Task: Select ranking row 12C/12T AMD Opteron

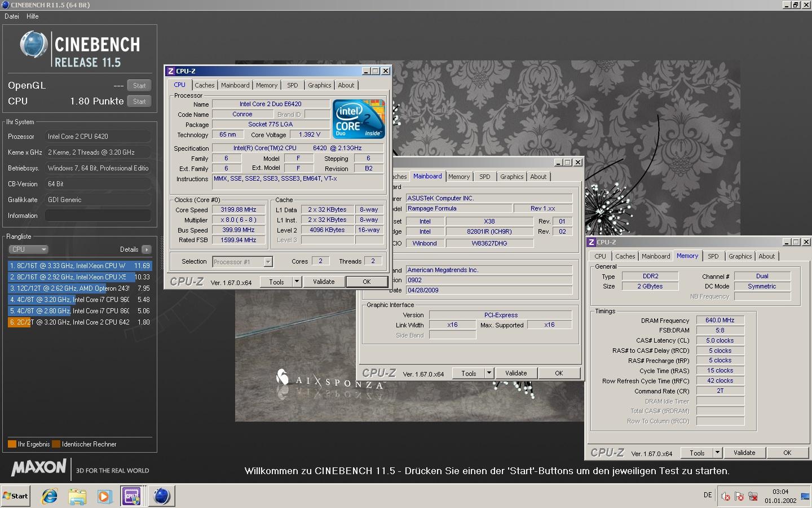Action: click(80, 288)
